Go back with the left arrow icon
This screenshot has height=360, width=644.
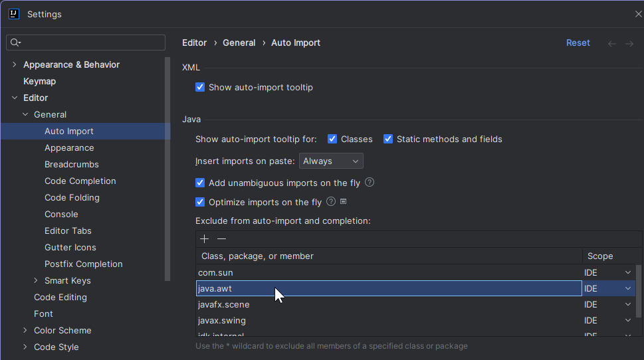coord(612,44)
